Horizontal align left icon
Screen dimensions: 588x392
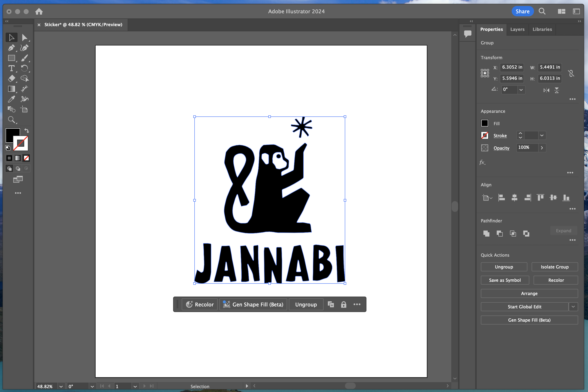(x=501, y=198)
